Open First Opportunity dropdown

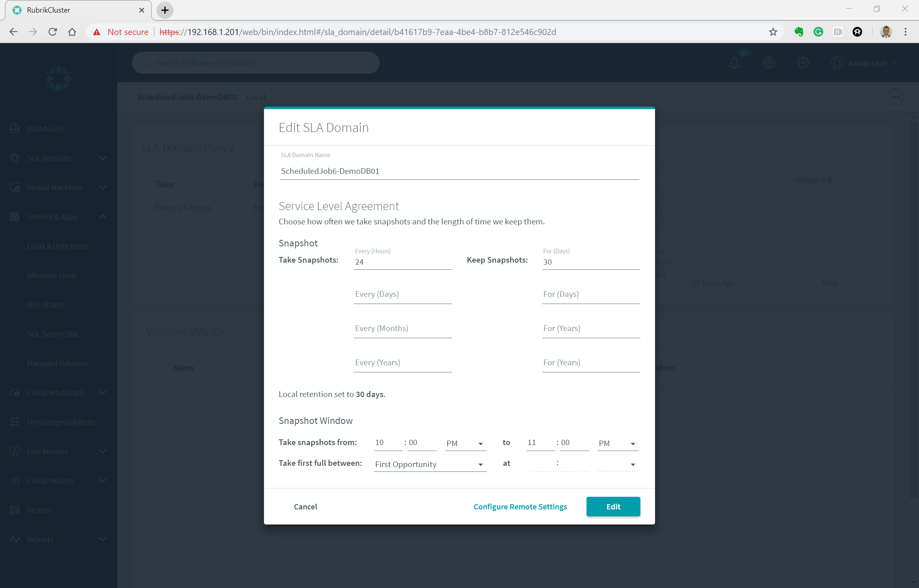pyautogui.click(x=430, y=464)
